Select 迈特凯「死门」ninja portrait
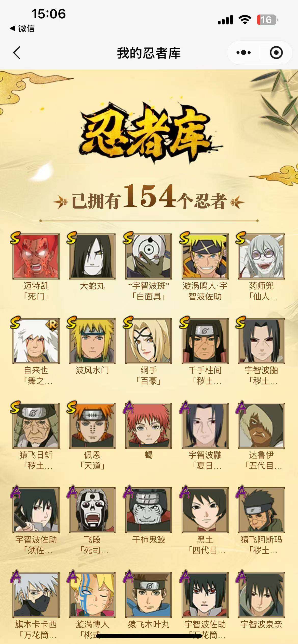 (x=36, y=256)
